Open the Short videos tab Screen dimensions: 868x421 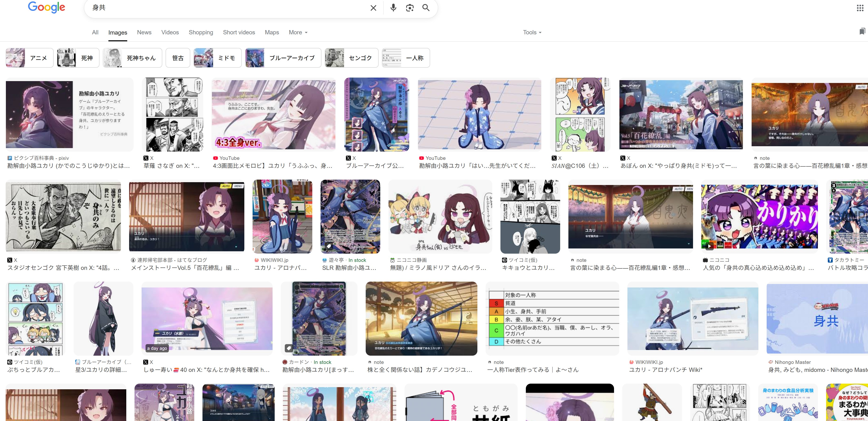click(x=239, y=32)
